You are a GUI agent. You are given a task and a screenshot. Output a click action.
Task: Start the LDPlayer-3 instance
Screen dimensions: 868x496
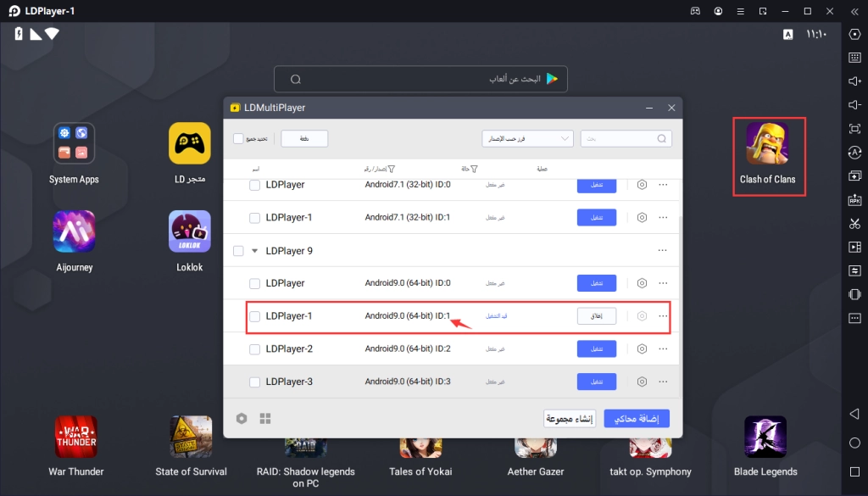[x=597, y=382]
